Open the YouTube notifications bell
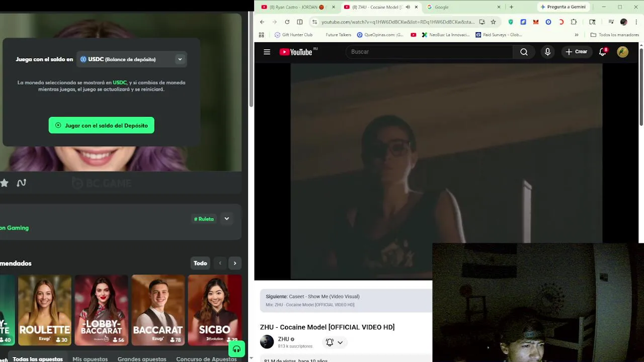 pos(603,52)
